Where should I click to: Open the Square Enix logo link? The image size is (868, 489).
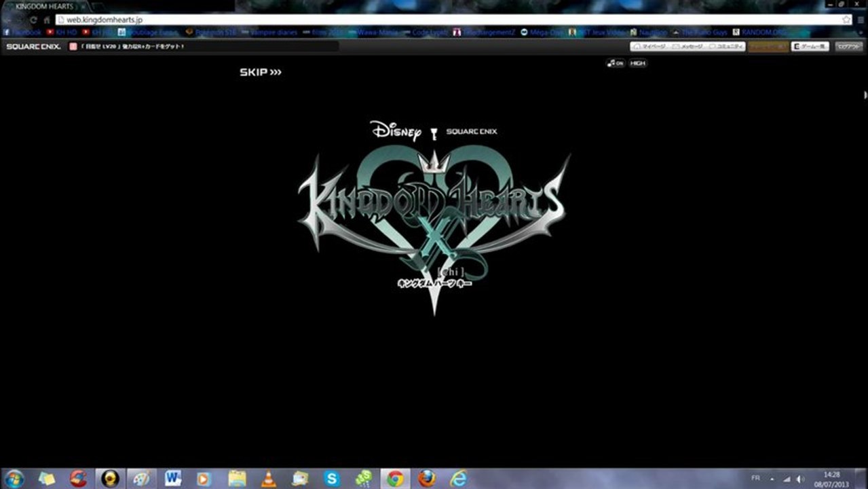pos(33,47)
